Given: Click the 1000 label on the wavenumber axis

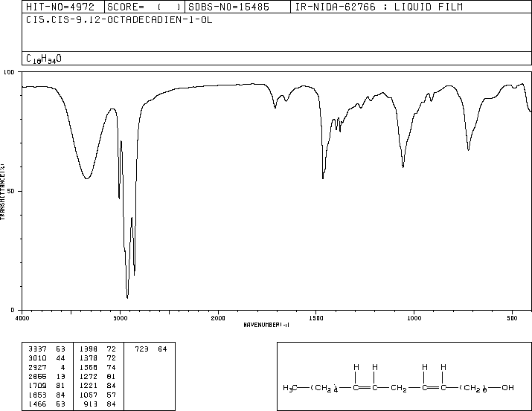Looking at the screenshot, I should [x=414, y=318].
